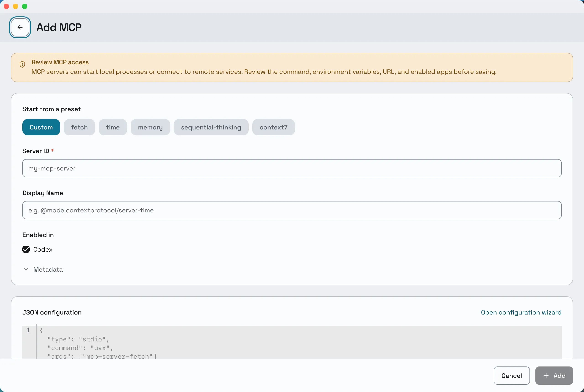Viewport: 584px width, 392px height.
Task: Click inside the JSON configuration editor
Action: [x=292, y=343]
